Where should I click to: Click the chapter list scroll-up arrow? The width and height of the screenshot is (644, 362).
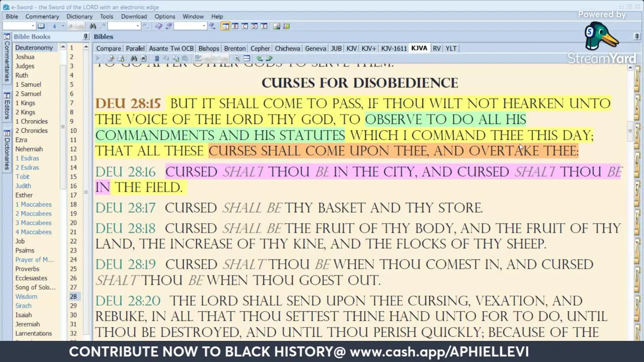[86, 47]
